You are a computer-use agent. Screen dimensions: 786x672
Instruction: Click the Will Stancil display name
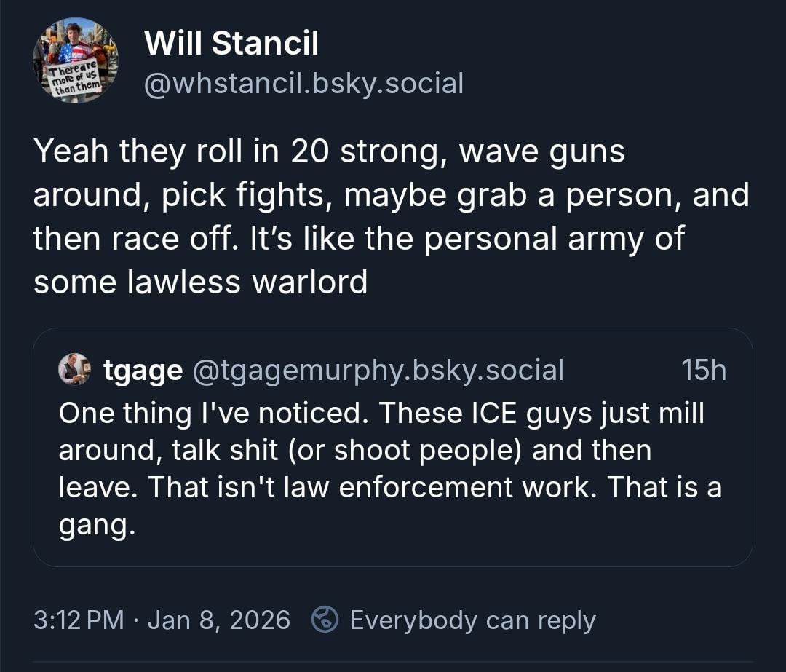231,44
